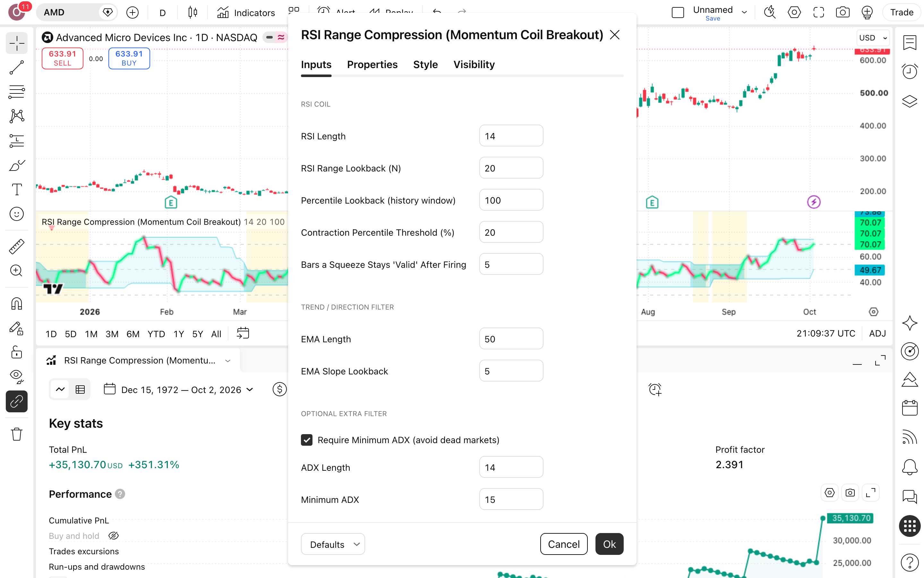Switch to the Visibility tab
This screenshot has width=924, height=578.
coord(474,65)
